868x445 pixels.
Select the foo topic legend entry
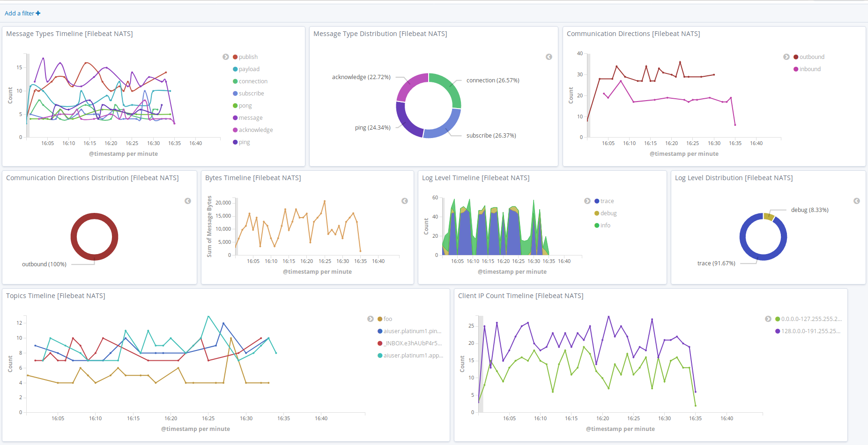385,319
